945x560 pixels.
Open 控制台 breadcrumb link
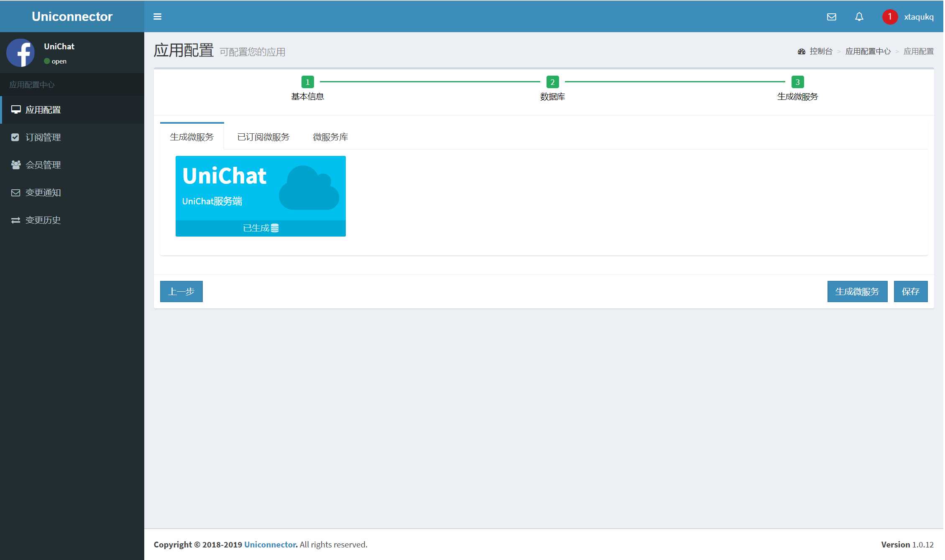click(x=821, y=51)
